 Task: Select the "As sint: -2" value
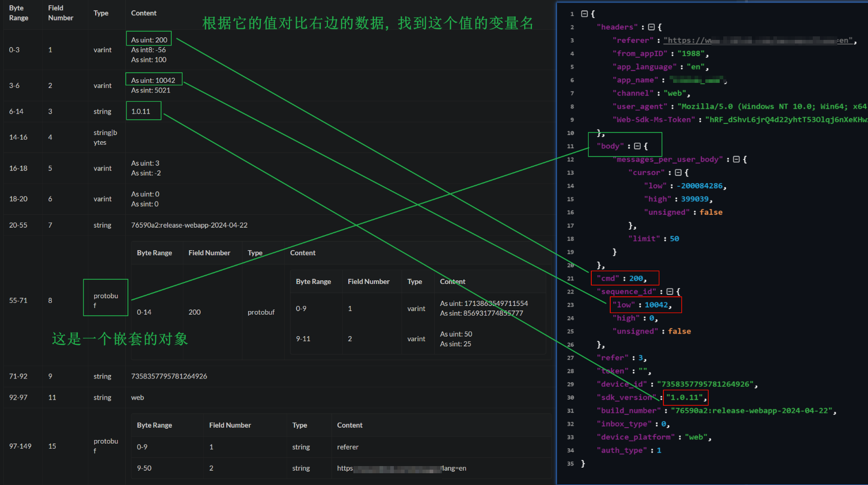[146, 173]
